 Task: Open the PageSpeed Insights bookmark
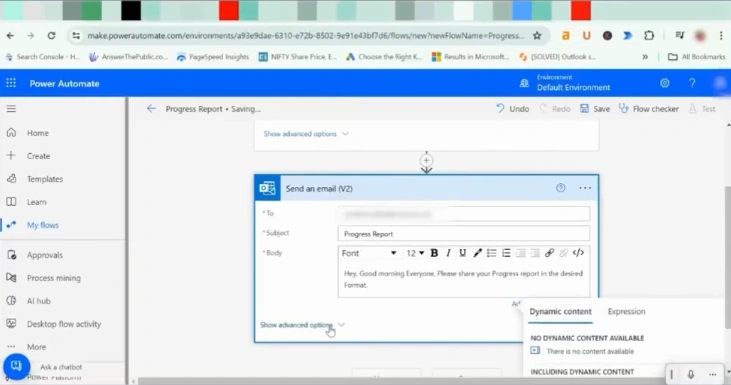pos(213,56)
